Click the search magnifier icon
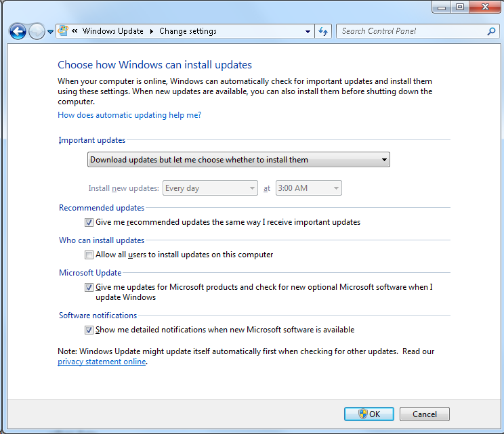Screen dimensions: 504x434 [492, 31]
